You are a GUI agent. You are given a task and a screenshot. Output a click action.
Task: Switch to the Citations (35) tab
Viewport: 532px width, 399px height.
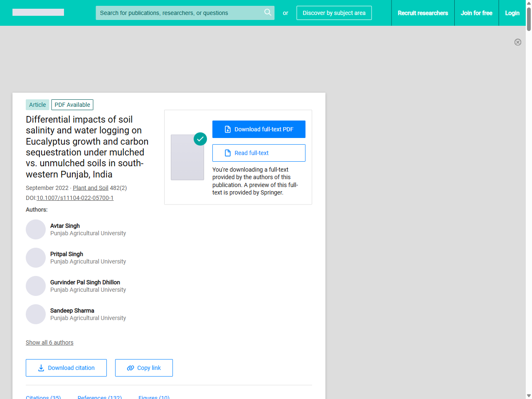(43, 397)
